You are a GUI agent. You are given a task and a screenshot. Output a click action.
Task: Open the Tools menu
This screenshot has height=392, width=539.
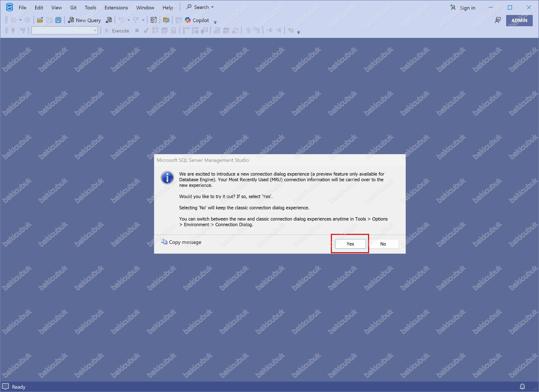(91, 8)
